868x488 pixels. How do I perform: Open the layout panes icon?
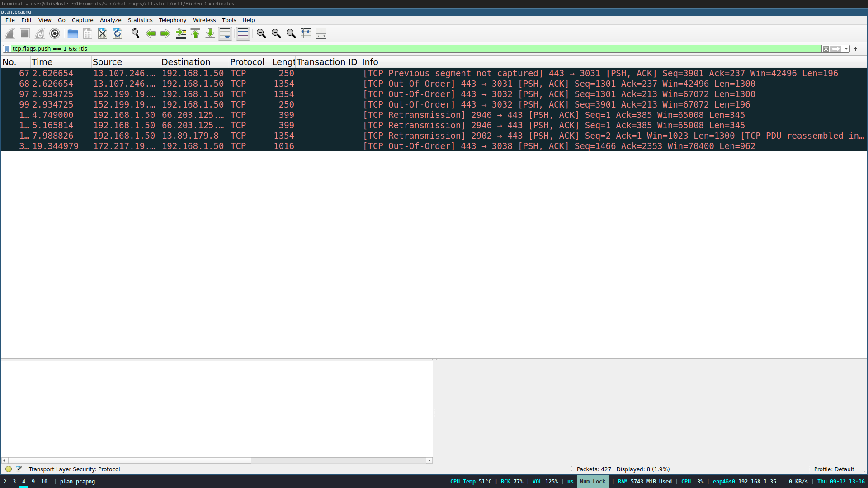click(x=321, y=33)
